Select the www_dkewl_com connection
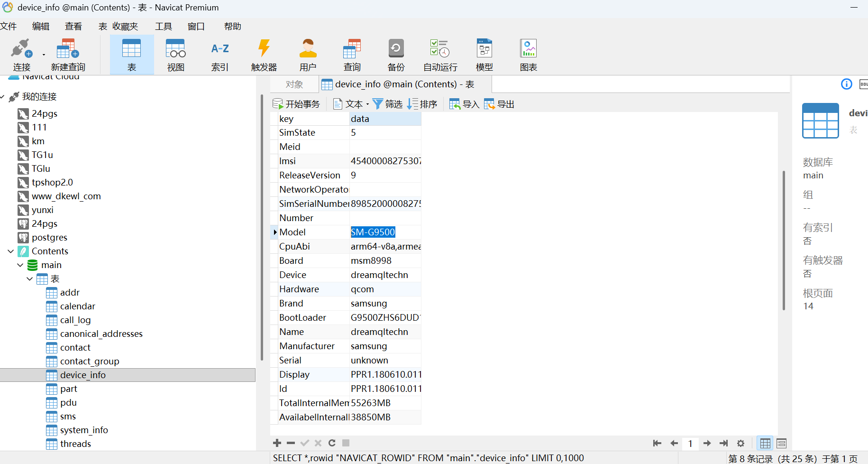The height and width of the screenshot is (464, 868). point(66,196)
